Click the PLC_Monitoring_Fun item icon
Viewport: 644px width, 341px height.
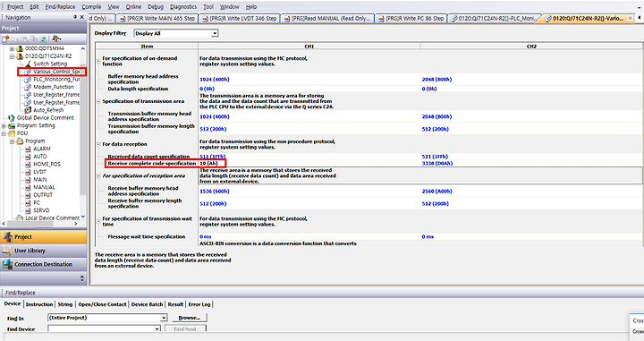[28, 80]
